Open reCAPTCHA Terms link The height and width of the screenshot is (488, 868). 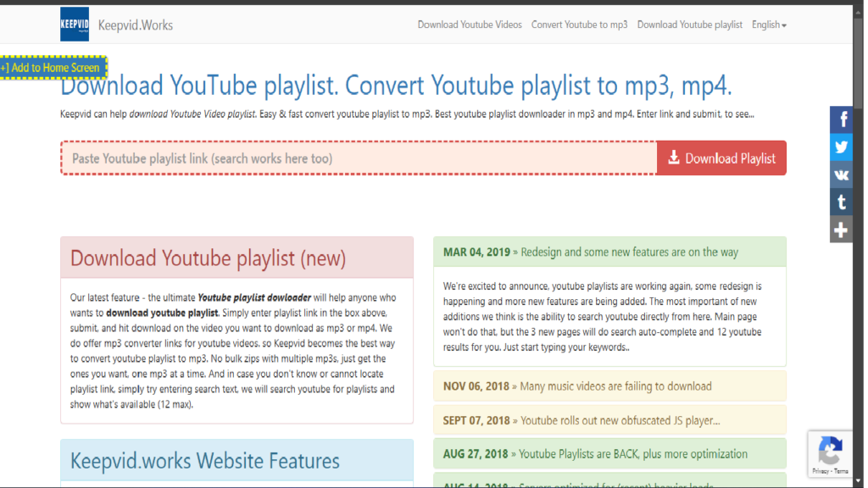click(x=841, y=471)
